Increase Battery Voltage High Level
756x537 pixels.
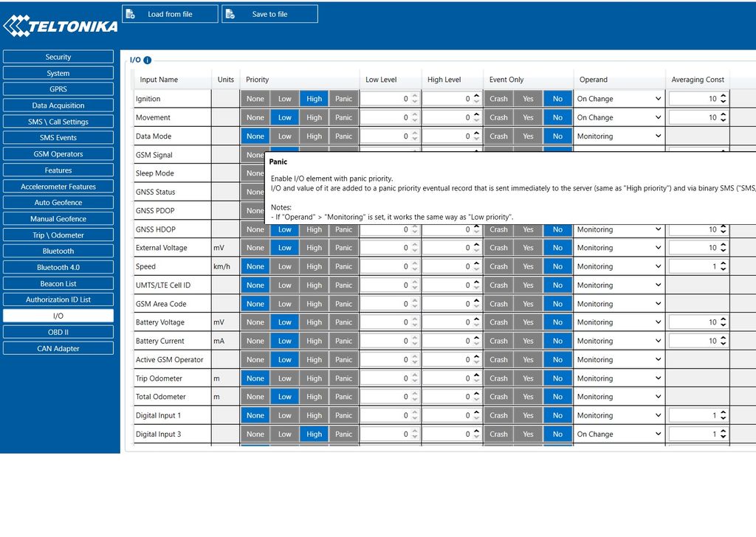coord(476,319)
